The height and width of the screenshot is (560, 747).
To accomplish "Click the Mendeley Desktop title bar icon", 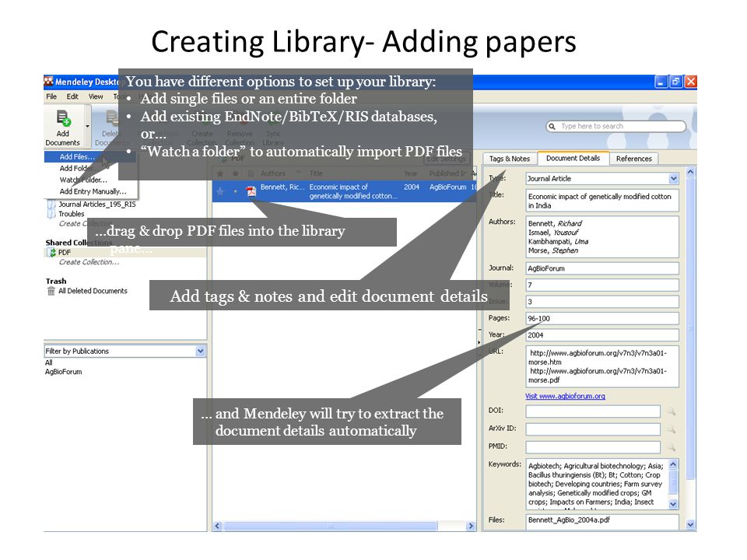I will 48,82.
